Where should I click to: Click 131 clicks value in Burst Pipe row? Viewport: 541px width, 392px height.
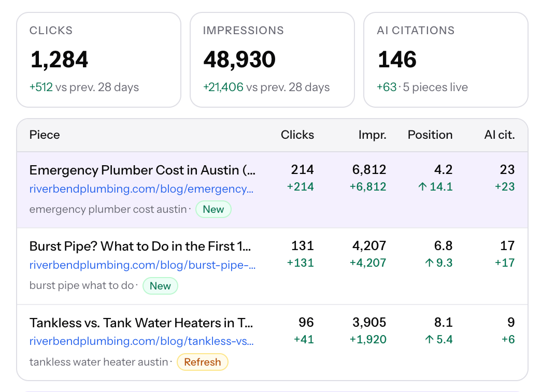[303, 246]
